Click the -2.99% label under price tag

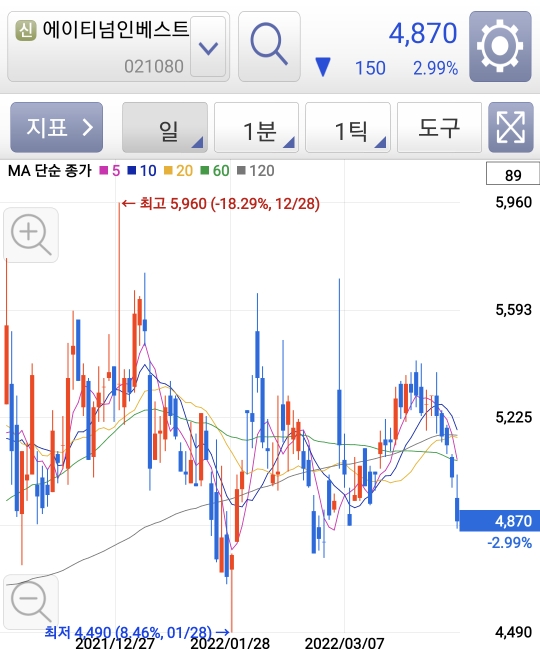509,543
